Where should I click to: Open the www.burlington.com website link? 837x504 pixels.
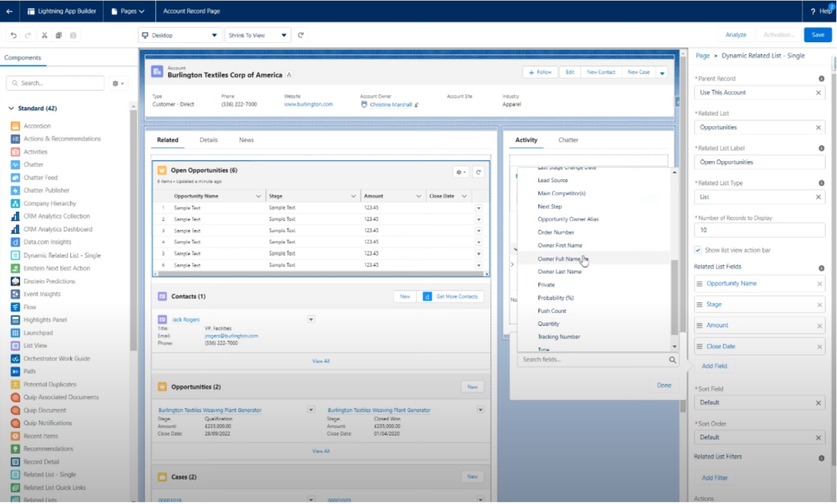click(308, 104)
